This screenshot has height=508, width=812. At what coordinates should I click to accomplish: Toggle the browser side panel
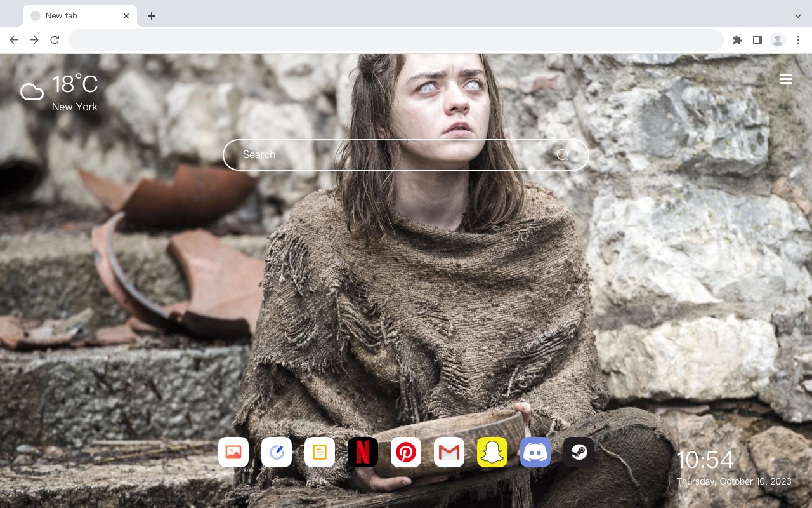(757, 40)
